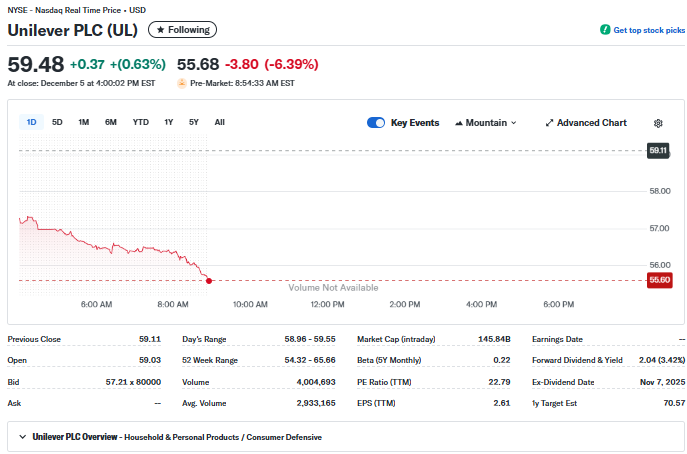Click the PE Ratio (TTM) value 22.79
The height and width of the screenshot is (454, 687).
[499, 382]
